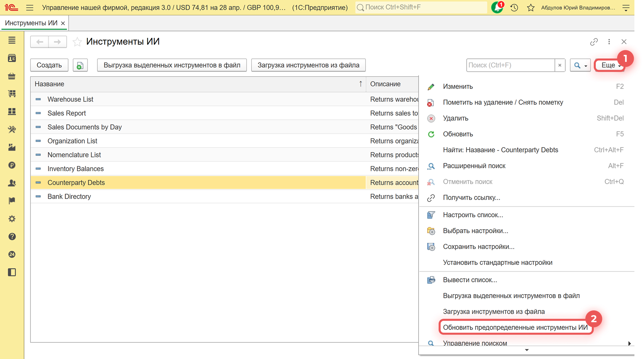Select the Warehouse List row
Image resolution: width=644 pixels, height=359 pixels.
pyautogui.click(x=70, y=99)
